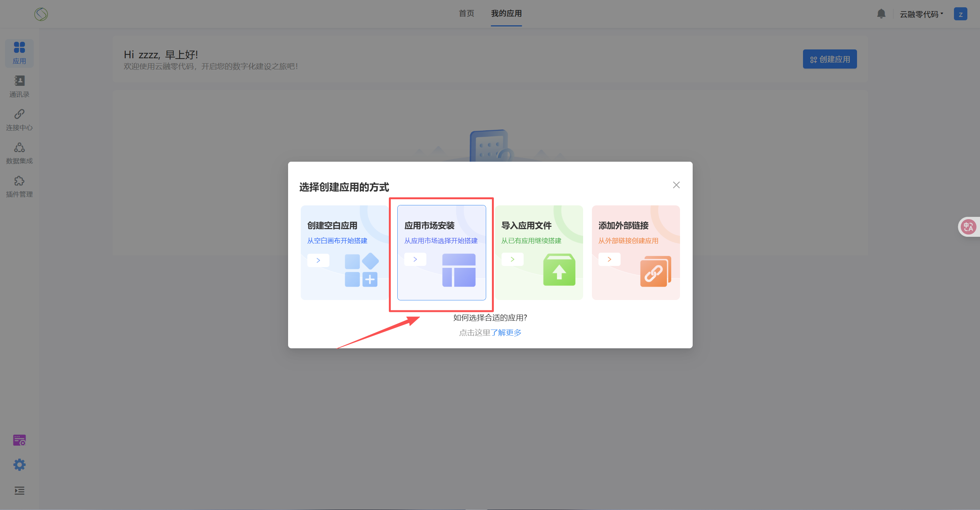Collapse sidebar using the bottom menu icon
This screenshot has width=980, height=510.
19,490
